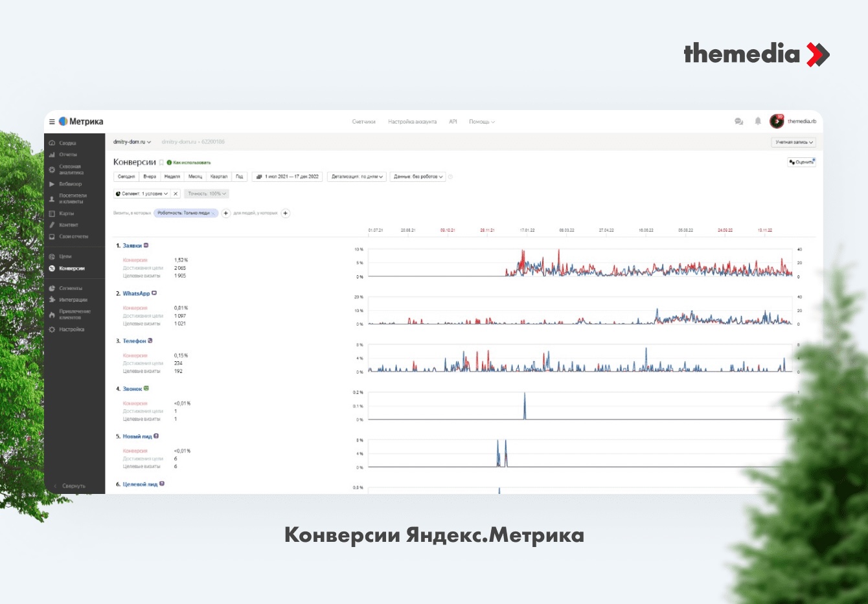Image resolution: width=868 pixels, height=604 pixels.
Task: Open the notifications bell icon
Action: tap(758, 121)
